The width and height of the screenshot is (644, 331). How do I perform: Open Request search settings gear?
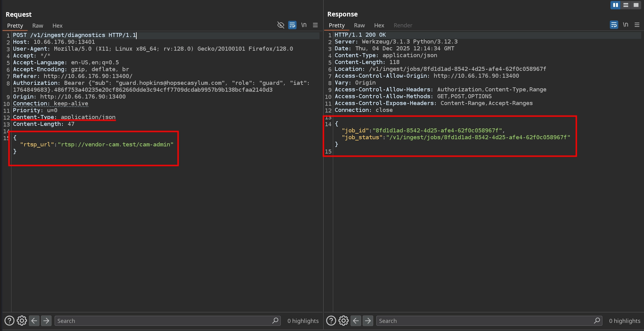tap(22, 320)
